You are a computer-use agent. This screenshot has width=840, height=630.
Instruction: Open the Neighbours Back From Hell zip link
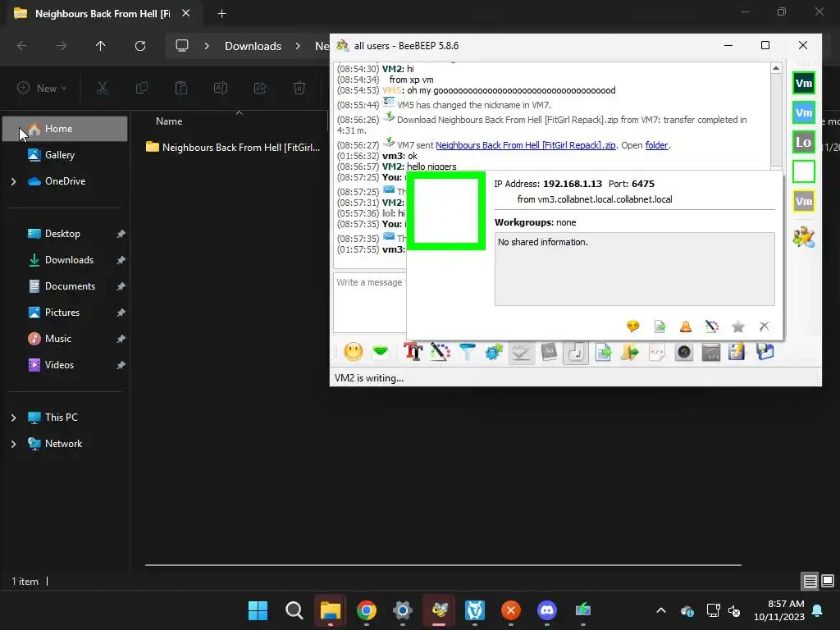pyautogui.click(x=526, y=145)
